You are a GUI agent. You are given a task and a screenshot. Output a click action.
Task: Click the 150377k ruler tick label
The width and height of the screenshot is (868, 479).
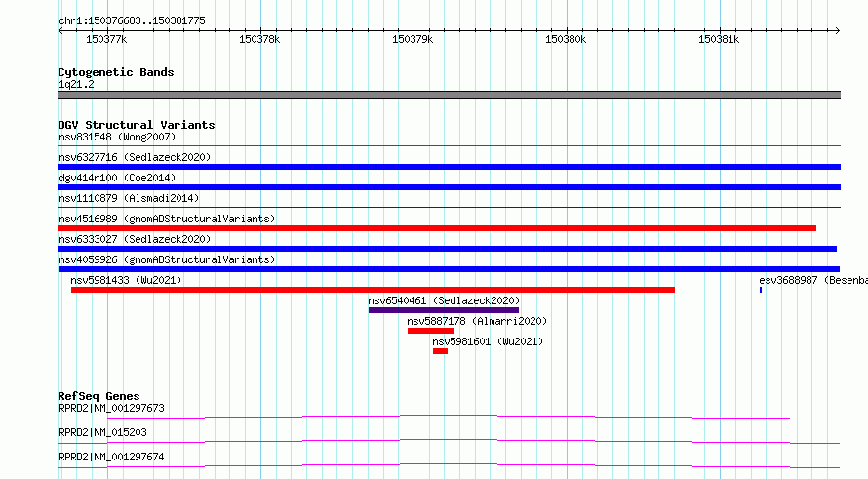[106, 39]
